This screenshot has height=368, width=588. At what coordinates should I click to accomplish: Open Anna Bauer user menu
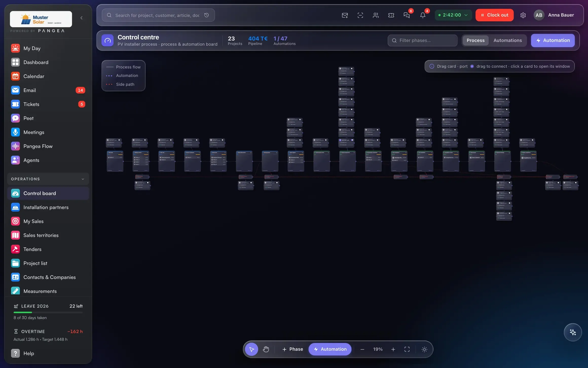click(554, 15)
